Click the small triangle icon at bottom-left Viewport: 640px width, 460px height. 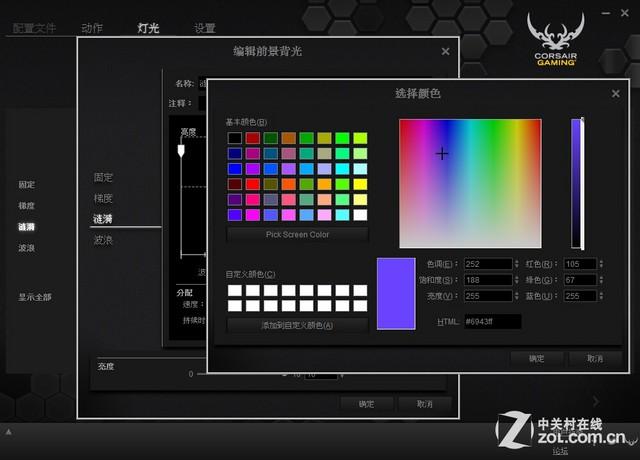coord(8,431)
